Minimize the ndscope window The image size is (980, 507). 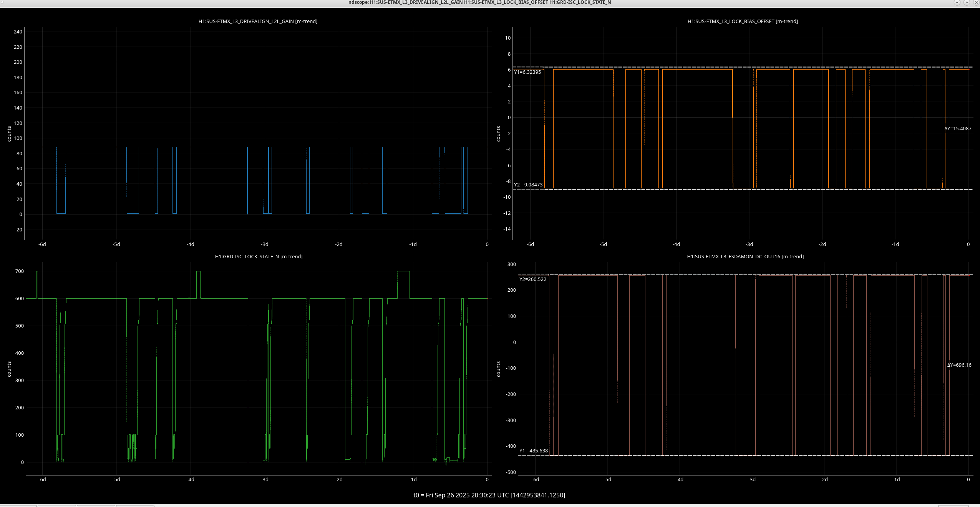coord(956,2)
